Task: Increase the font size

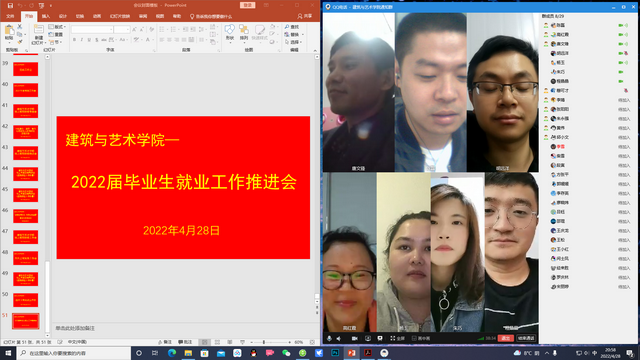Action: 134,30
